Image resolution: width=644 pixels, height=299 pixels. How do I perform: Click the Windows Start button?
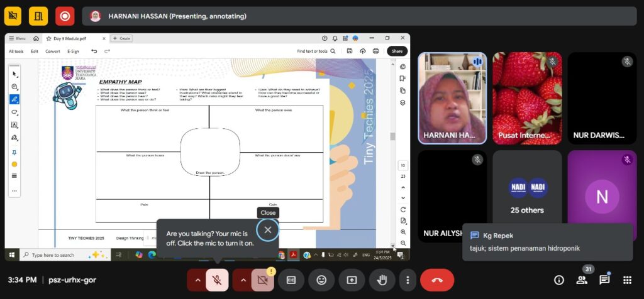pyautogui.click(x=12, y=254)
